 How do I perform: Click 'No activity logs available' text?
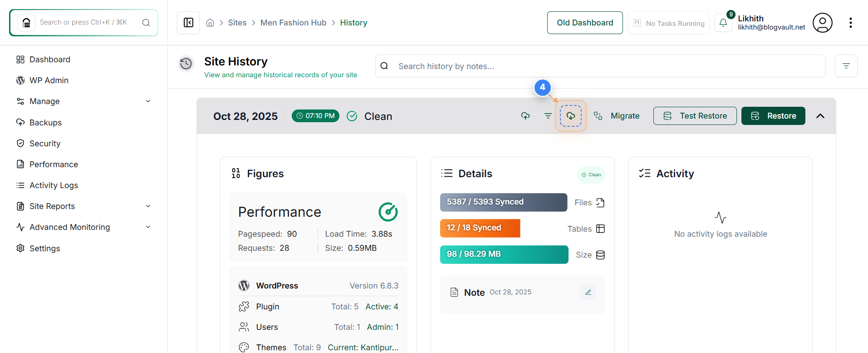(721, 234)
